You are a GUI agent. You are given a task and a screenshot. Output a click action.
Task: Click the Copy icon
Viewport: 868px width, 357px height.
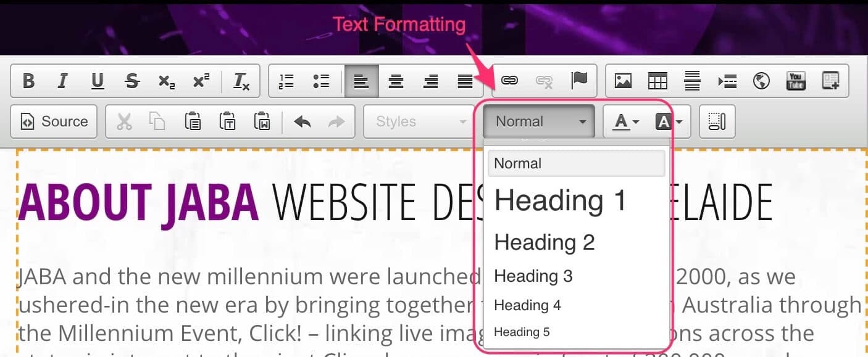[158, 121]
